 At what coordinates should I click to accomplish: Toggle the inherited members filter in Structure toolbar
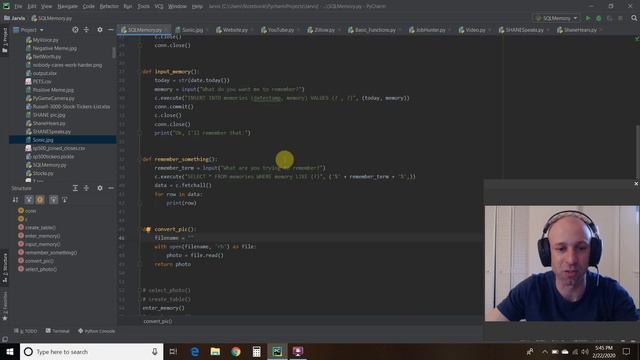point(53,200)
